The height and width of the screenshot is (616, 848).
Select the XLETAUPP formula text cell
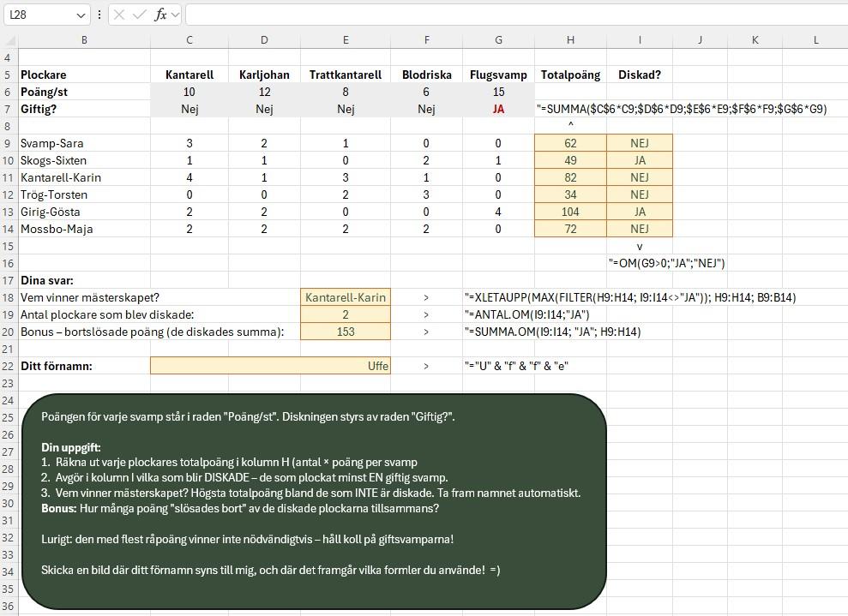click(630, 297)
